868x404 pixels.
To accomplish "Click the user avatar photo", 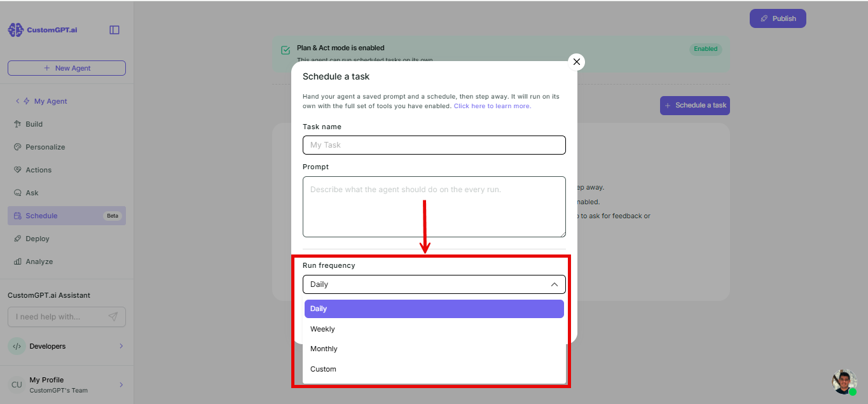I will coord(844,382).
